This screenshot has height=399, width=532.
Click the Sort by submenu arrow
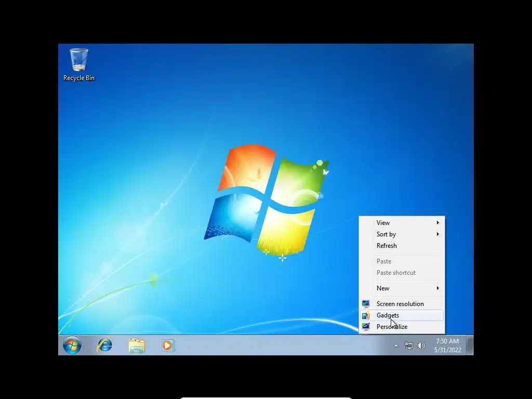pos(437,234)
